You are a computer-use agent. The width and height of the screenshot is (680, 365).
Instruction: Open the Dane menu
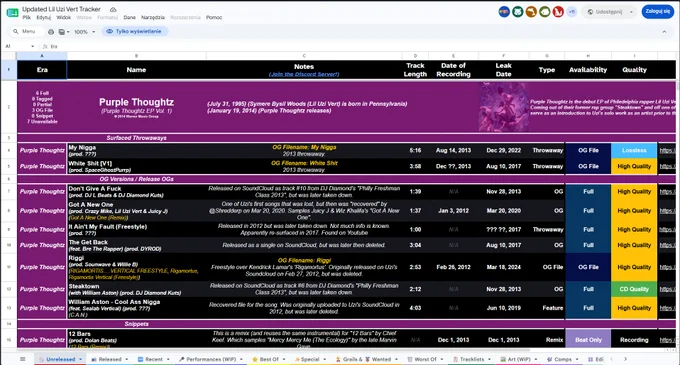coord(129,17)
